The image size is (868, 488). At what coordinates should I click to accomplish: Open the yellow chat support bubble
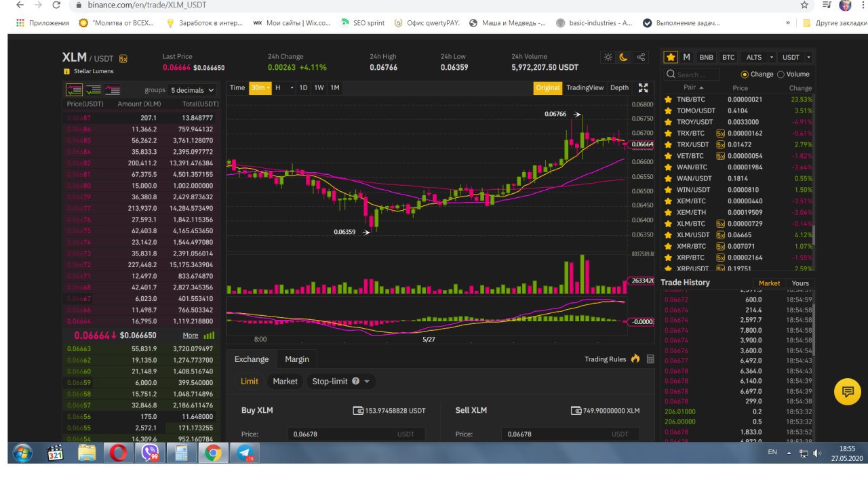click(847, 391)
